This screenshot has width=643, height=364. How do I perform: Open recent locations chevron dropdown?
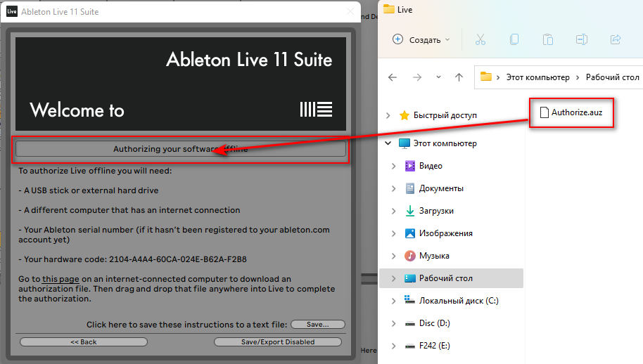point(438,77)
